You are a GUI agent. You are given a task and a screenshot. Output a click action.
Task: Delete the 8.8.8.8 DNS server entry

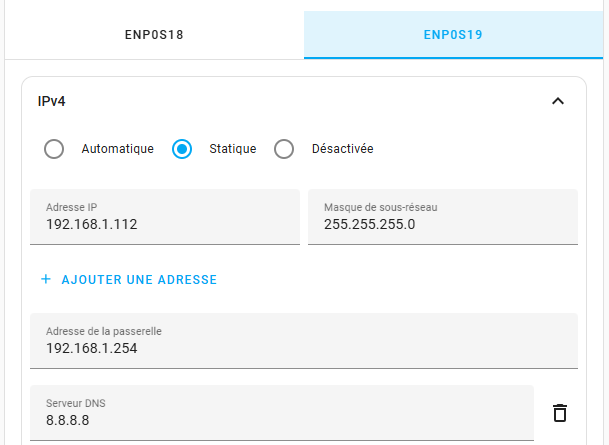point(560,413)
